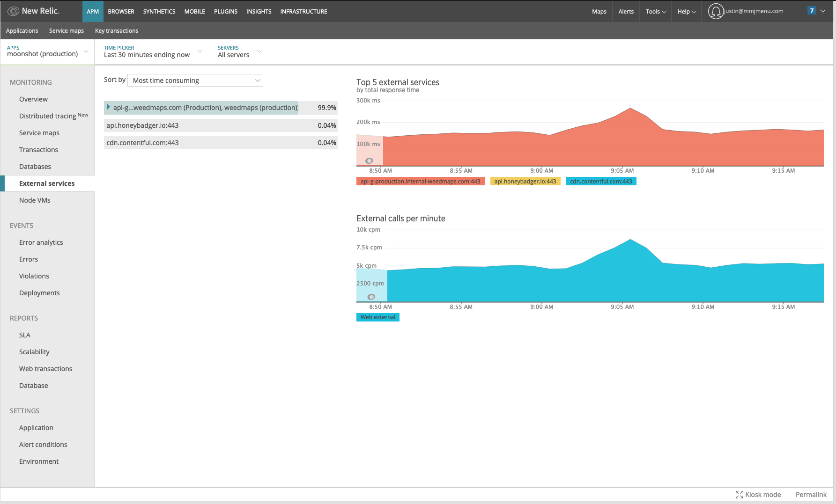This screenshot has width=836, height=504.
Task: Click the Kiosk mode expand icon
Action: [x=739, y=495]
